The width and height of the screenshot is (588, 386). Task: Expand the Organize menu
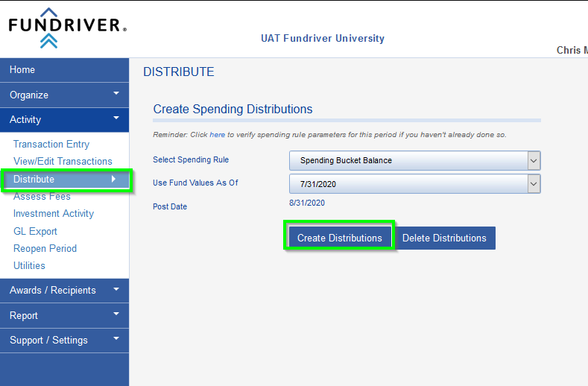[x=65, y=95]
